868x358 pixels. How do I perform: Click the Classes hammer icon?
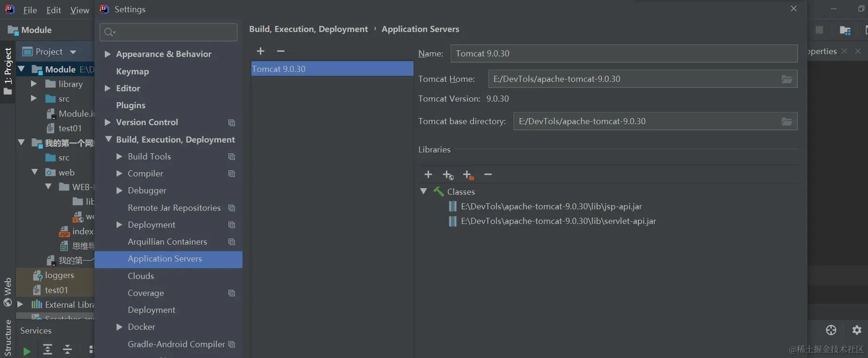click(438, 191)
